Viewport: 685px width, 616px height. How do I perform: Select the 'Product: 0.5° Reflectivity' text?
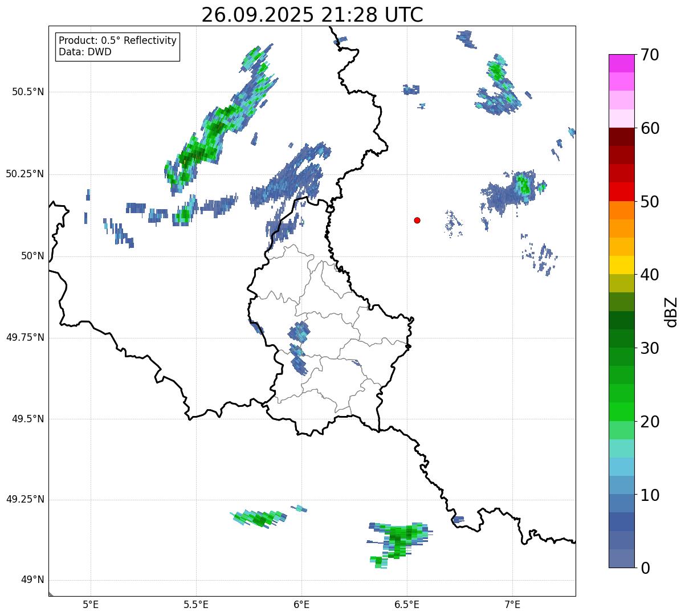coord(117,41)
